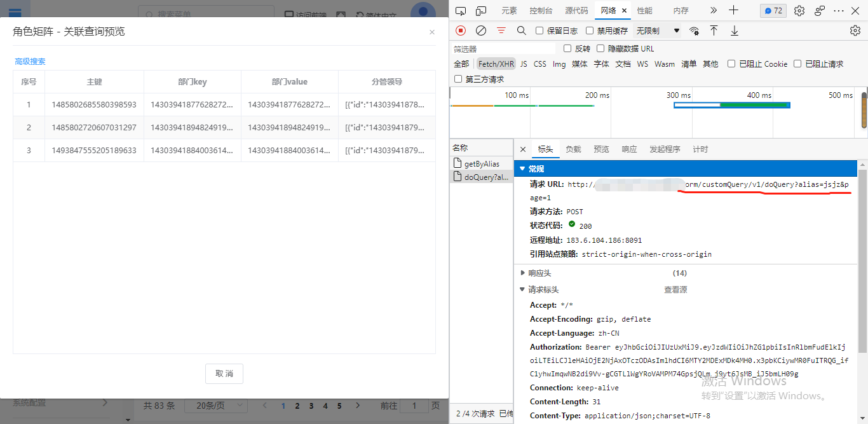Click the inspect element picker icon
This screenshot has width=868, height=424.
click(x=461, y=10)
